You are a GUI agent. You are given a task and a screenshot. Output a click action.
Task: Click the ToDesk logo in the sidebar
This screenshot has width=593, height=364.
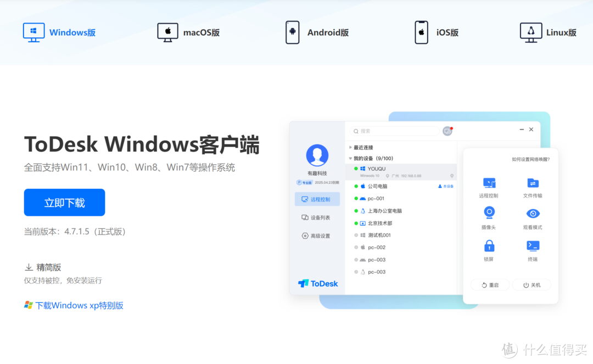pos(318,283)
